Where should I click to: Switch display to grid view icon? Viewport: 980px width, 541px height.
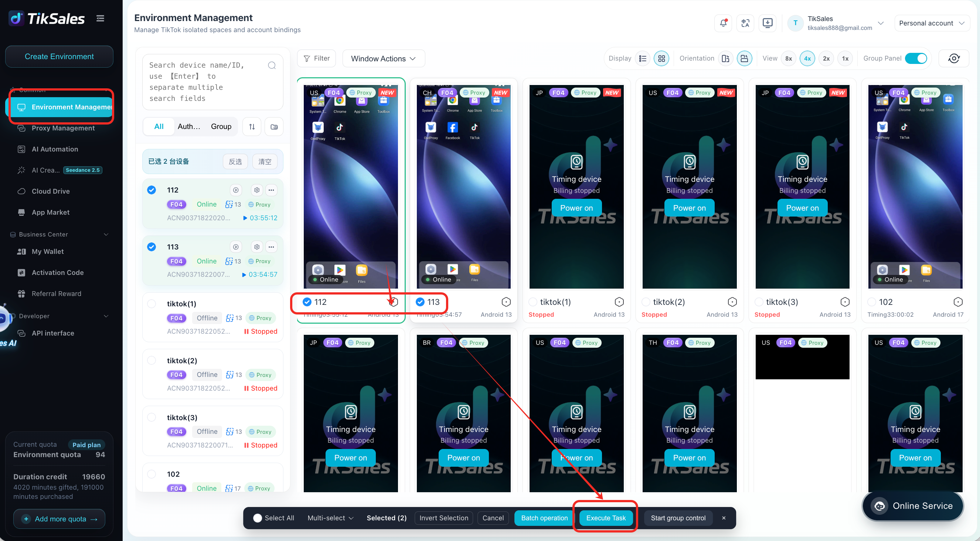(x=661, y=58)
